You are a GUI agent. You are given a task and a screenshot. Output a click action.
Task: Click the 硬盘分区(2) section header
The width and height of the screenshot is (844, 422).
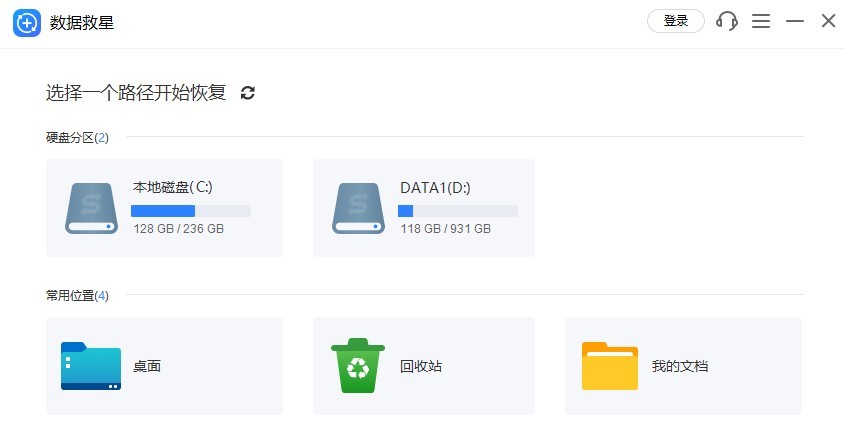coord(77,137)
